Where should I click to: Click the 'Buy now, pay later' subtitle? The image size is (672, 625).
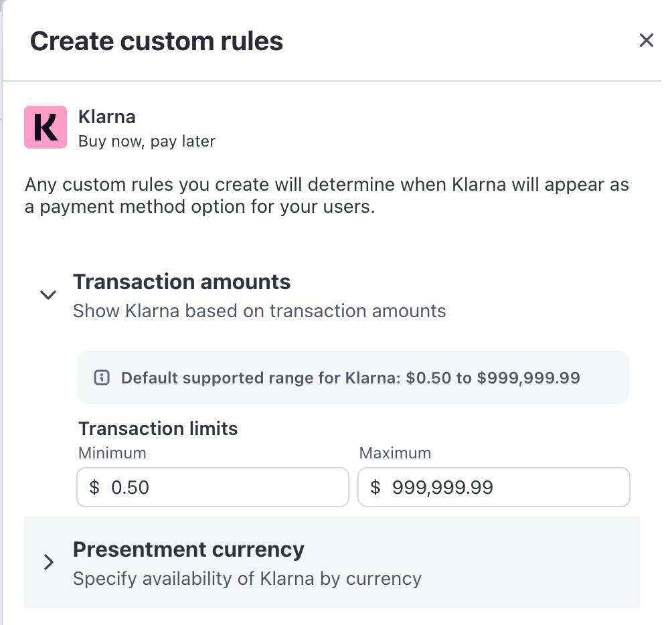[147, 141]
